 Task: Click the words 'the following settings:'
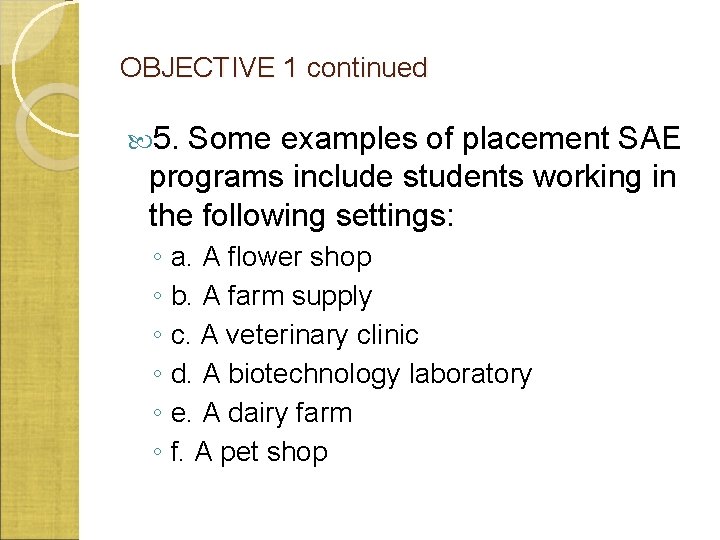(301, 215)
